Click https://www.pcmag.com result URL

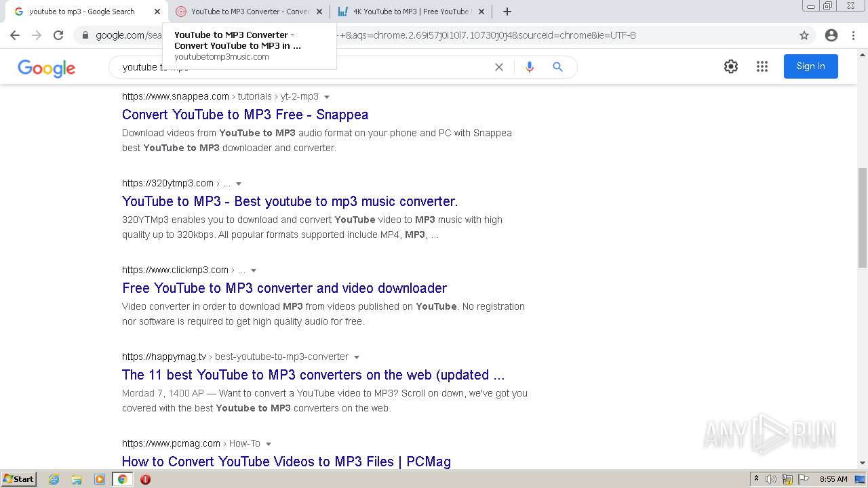coord(171,443)
